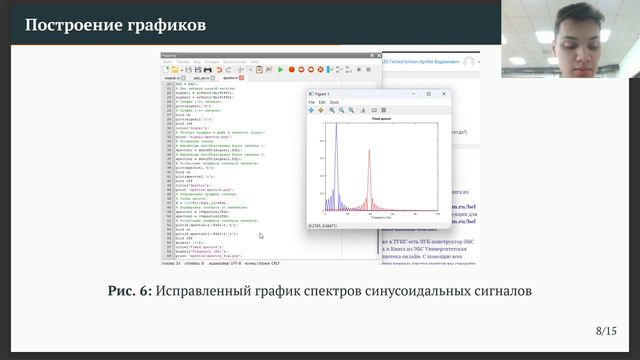
Task: Click the конец строки CRLF status entry
Action: (262, 263)
